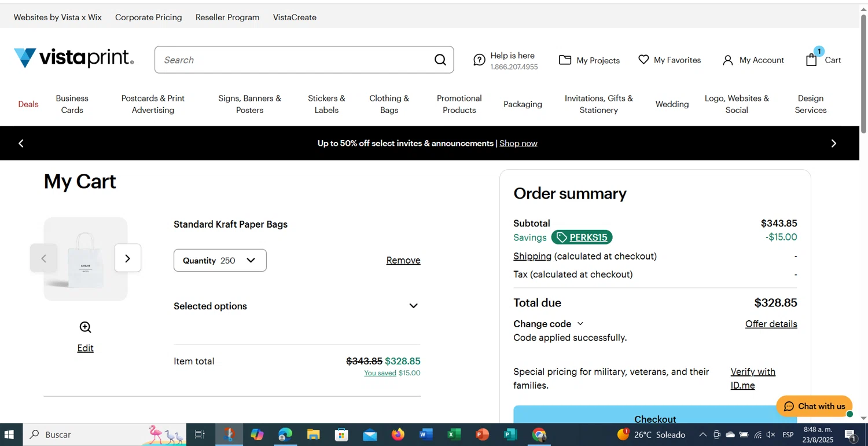868x446 pixels.
Task: Open Microsoft Store from taskbar
Action: tap(341, 434)
